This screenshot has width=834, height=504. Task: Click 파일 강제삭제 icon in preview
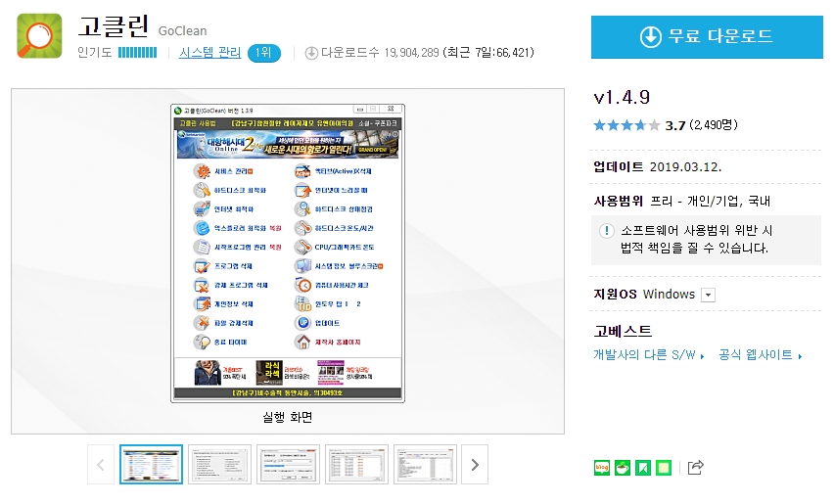click(202, 323)
